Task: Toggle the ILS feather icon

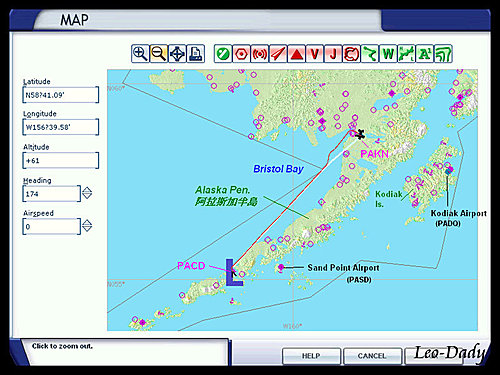Action: pos(278,54)
